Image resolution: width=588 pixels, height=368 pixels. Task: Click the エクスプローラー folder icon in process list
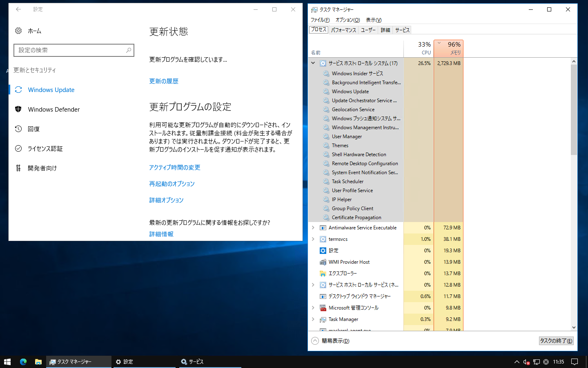pos(323,274)
